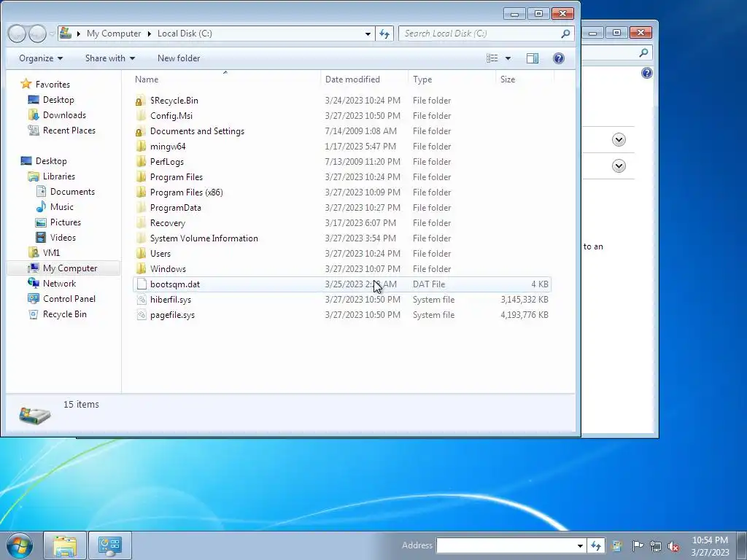The width and height of the screenshot is (747, 560).
Task: Click the help icon in the background window
Action: click(x=646, y=73)
